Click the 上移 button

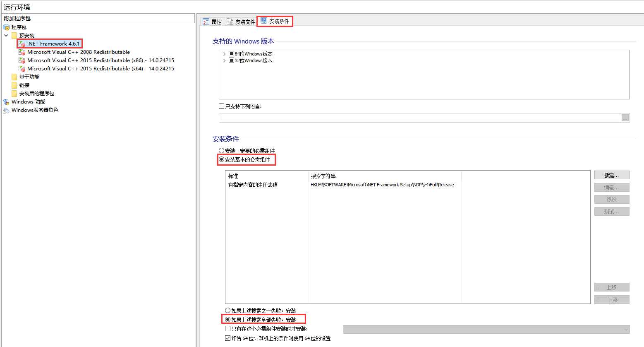612,287
